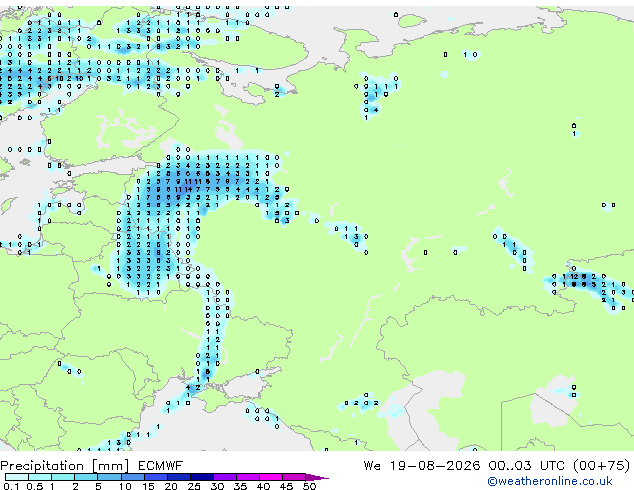Click the "40" legend scale value
The image size is (634, 490).
click(x=264, y=486)
